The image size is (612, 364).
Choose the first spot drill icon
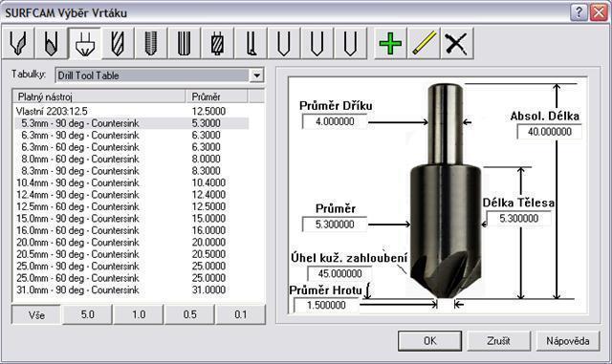(x=18, y=43)
